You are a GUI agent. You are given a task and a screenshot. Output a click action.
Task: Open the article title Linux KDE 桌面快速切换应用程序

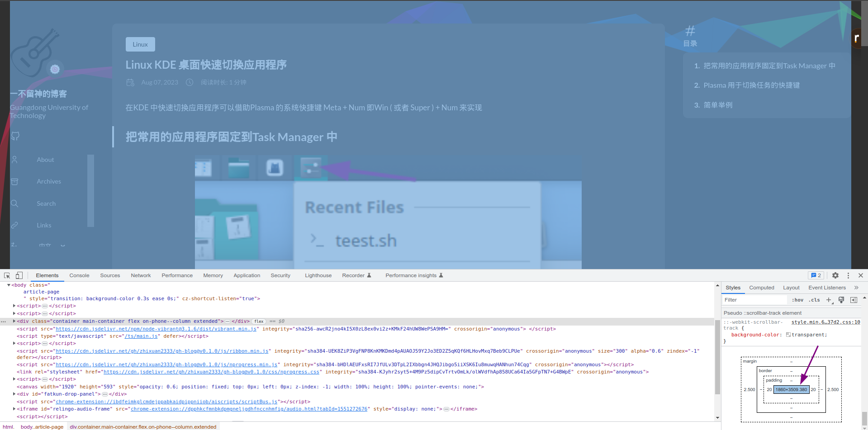[206, 65]
